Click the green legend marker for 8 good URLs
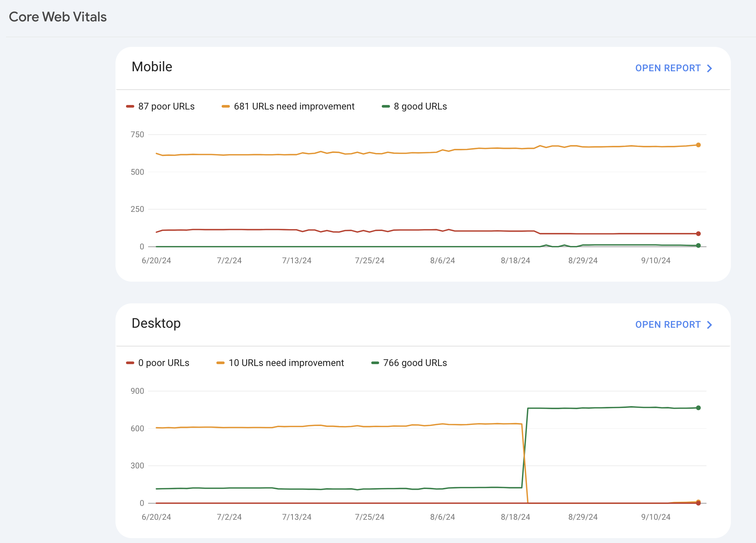756x543 pixels. click(x=386, y=106)
